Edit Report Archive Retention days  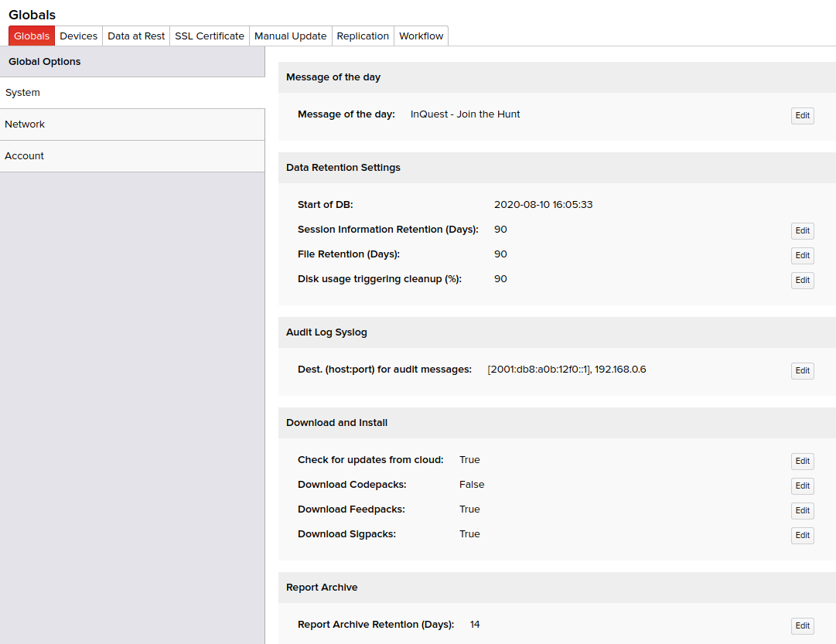pos(802,626)
